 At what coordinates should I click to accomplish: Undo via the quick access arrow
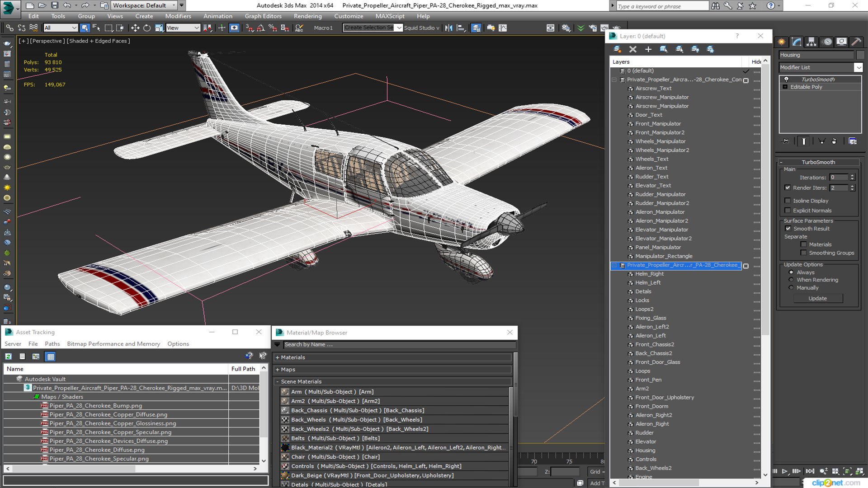coord(67,5)
